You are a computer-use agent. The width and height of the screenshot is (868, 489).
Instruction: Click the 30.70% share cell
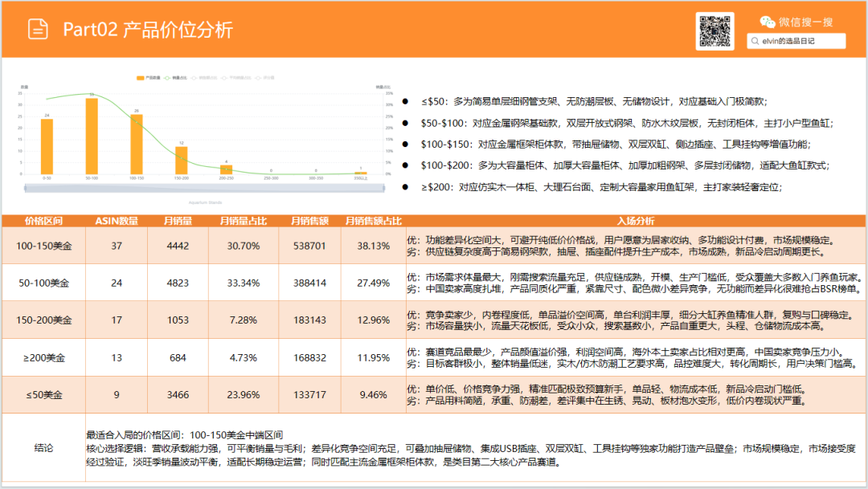[243, 246]
